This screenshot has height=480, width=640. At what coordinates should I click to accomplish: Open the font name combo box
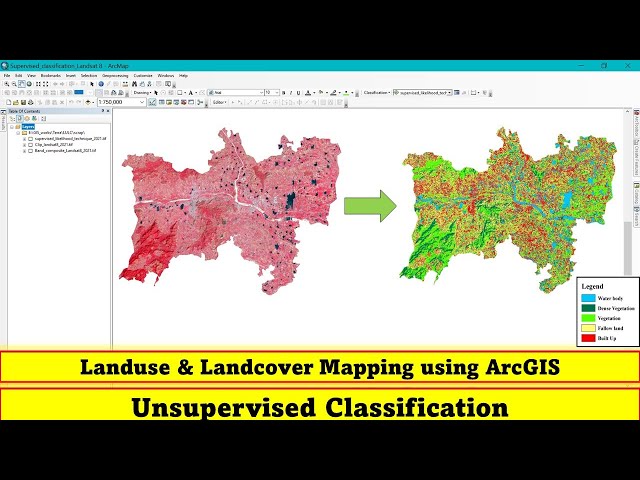[x=236, y=93]
